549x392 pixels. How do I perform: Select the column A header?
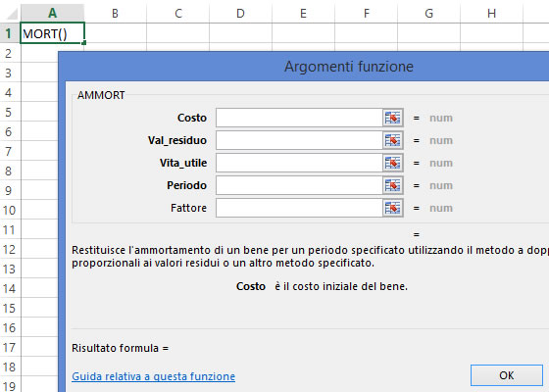click(52, 14)
